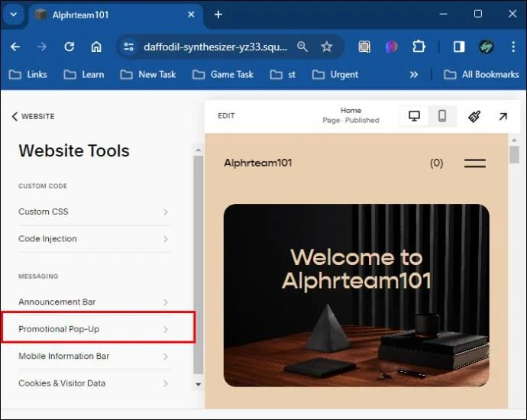Open Mobile Information Bar settings
527x420 pixels.
point(95,356)
